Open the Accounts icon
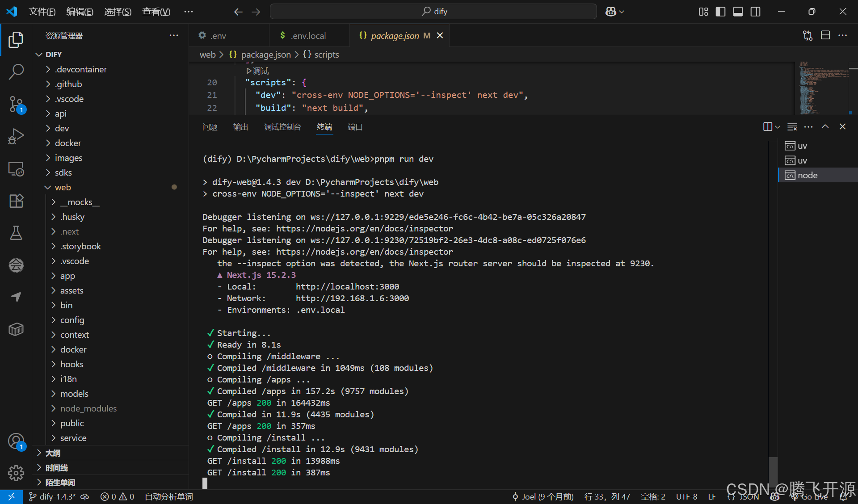This screenshot has height=504, width=858. click(x=16, y=441)
